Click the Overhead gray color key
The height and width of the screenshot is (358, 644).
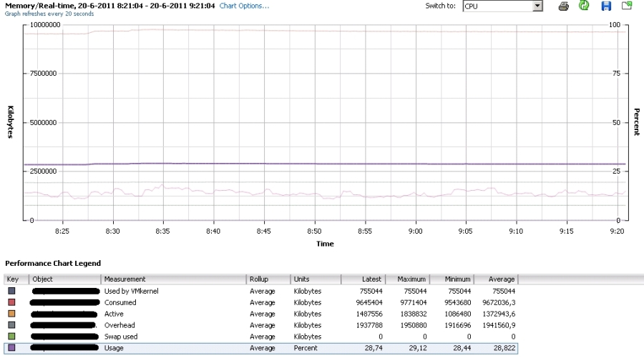tap(11, 325)
